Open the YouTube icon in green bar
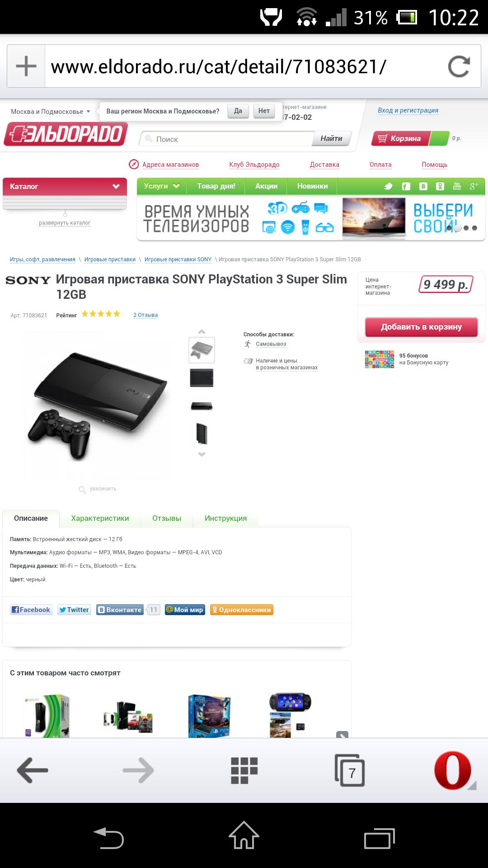 457,186
